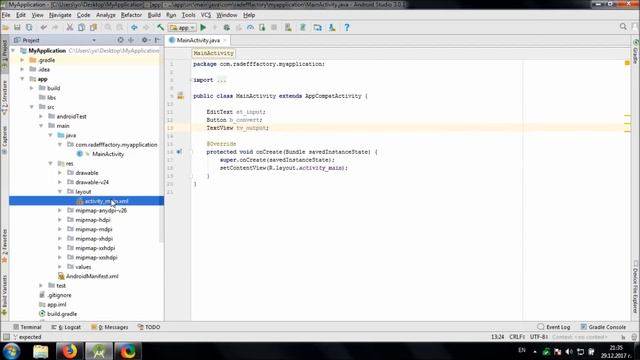
Task: Expand the build folder
Action: (x=31, y=88)
